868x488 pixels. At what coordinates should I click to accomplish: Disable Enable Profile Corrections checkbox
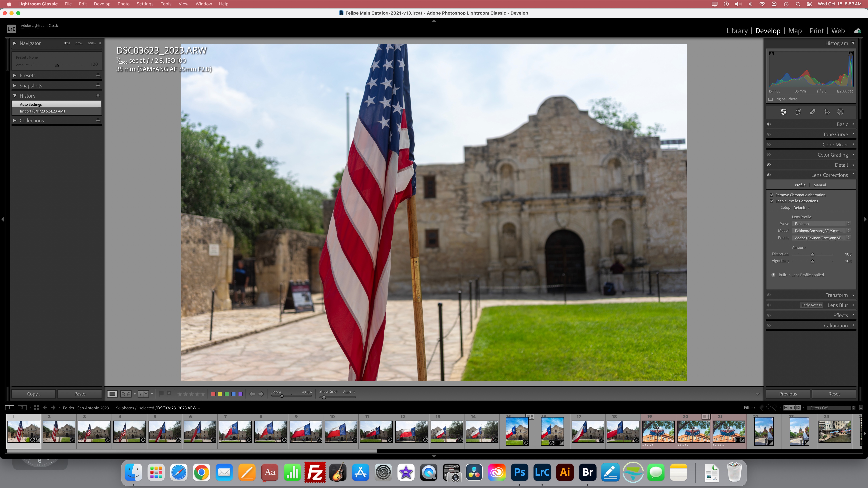(x=772, y=201)
